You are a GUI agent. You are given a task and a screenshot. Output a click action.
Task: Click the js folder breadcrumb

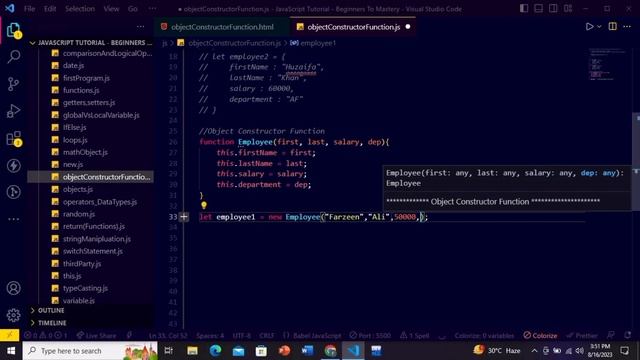click(x=164, y=43)
